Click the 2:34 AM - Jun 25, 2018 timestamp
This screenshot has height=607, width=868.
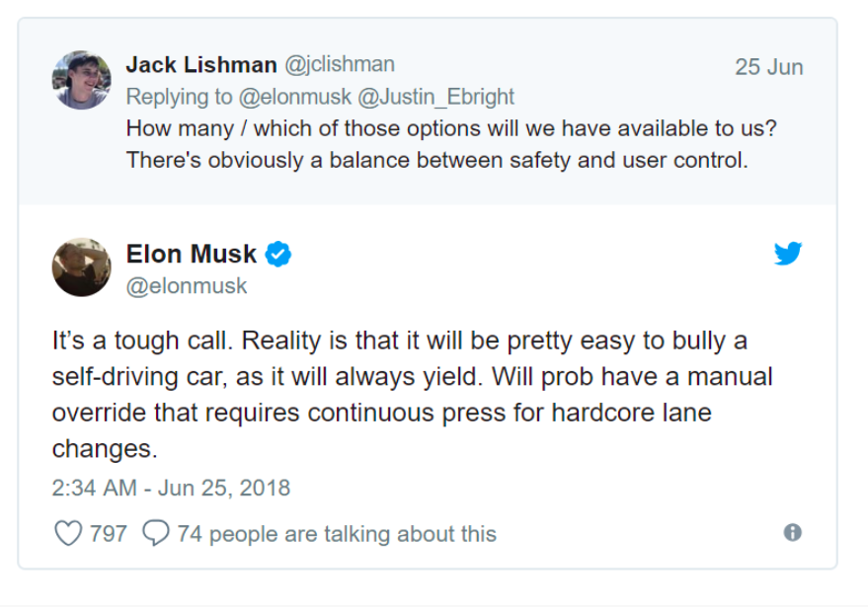(171, 488)
